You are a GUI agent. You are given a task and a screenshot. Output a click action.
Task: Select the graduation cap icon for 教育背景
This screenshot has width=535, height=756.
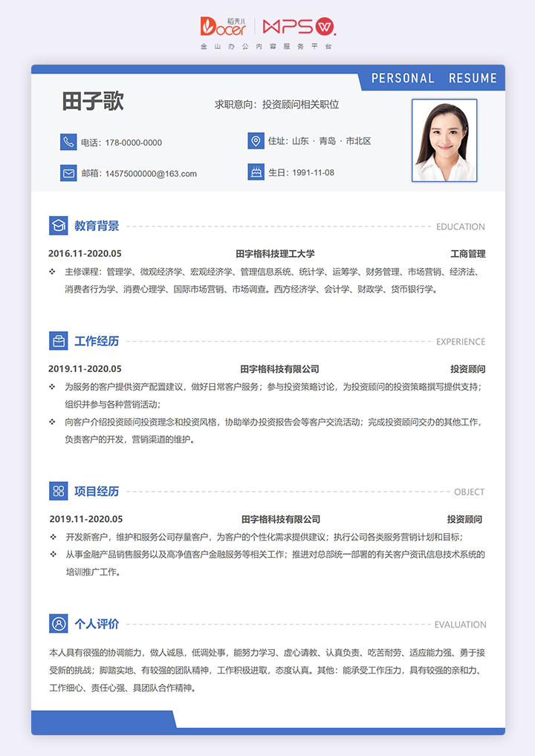pyautogui.click(x=58, y=226)
